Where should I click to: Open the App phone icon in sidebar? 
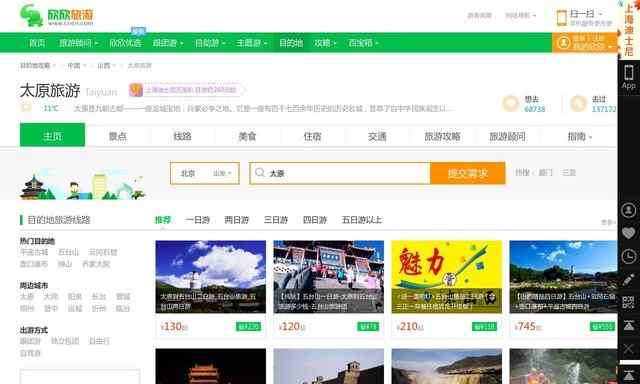pos(629,77)
